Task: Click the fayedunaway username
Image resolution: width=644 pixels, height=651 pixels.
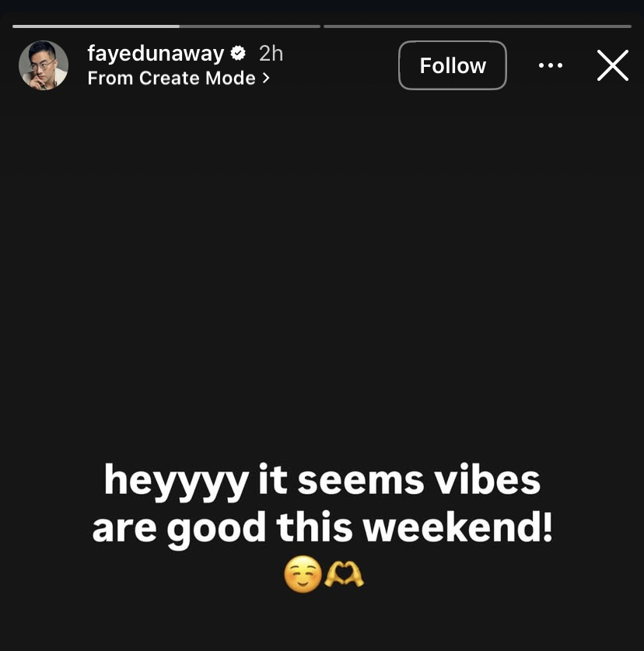Action: [156, 54]
